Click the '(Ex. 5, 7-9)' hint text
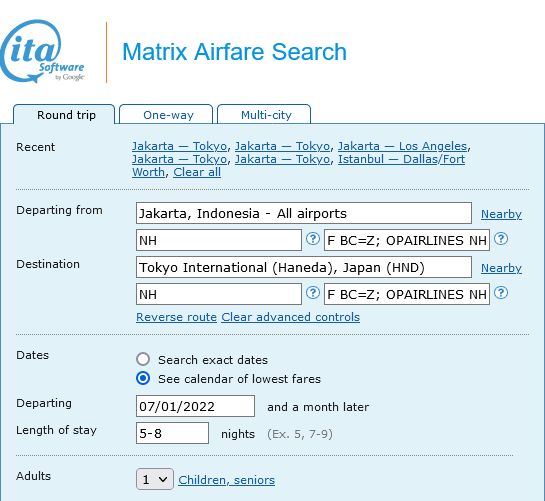The image size is (545, 501). (x=300, y=434)
